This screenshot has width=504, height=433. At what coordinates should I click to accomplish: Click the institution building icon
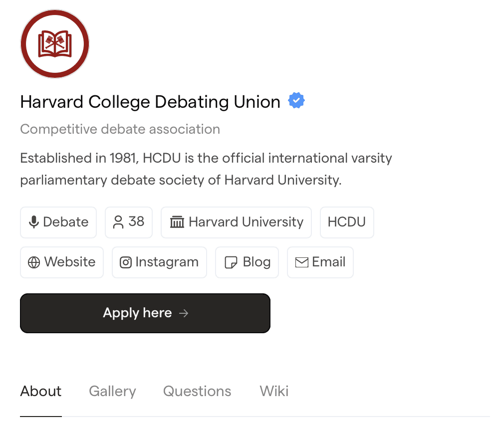coord(177,222)
